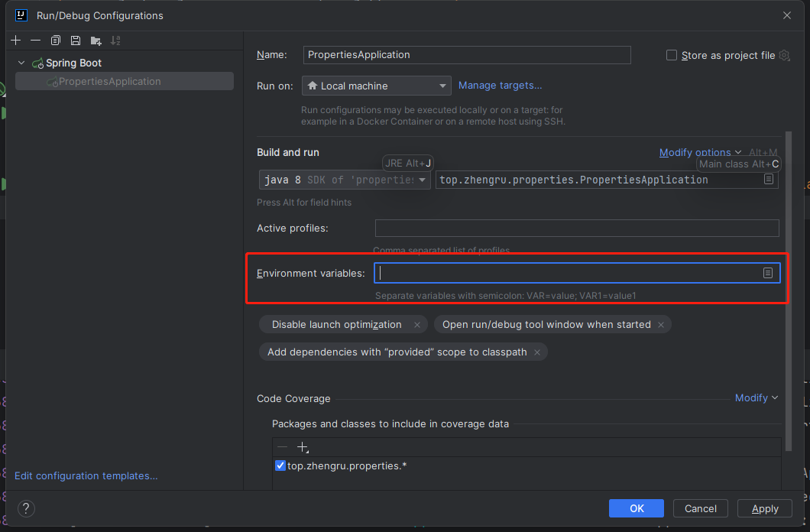Expand the Code Coverage Modify menu
Screen dimensions: 810x532
756,397
